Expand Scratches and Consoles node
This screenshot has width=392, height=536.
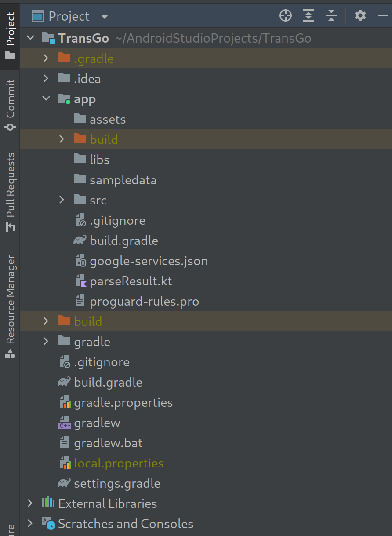30,524
